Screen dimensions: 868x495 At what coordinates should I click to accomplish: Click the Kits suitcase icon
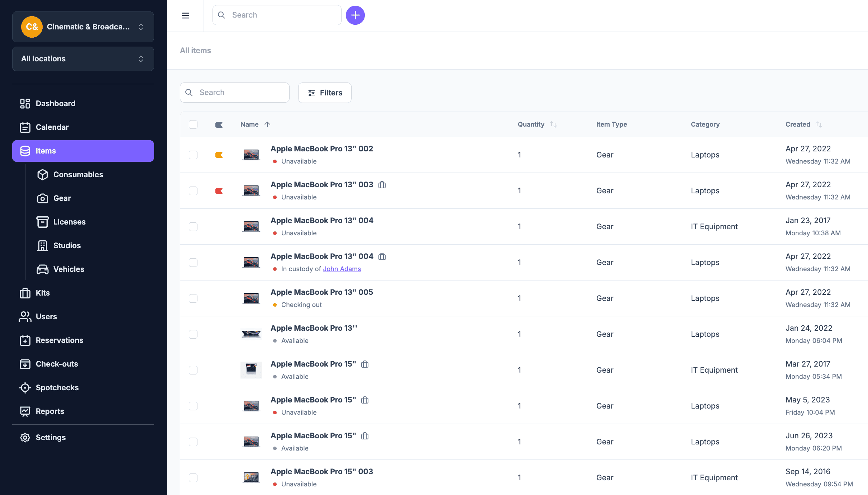coord(25,293)
